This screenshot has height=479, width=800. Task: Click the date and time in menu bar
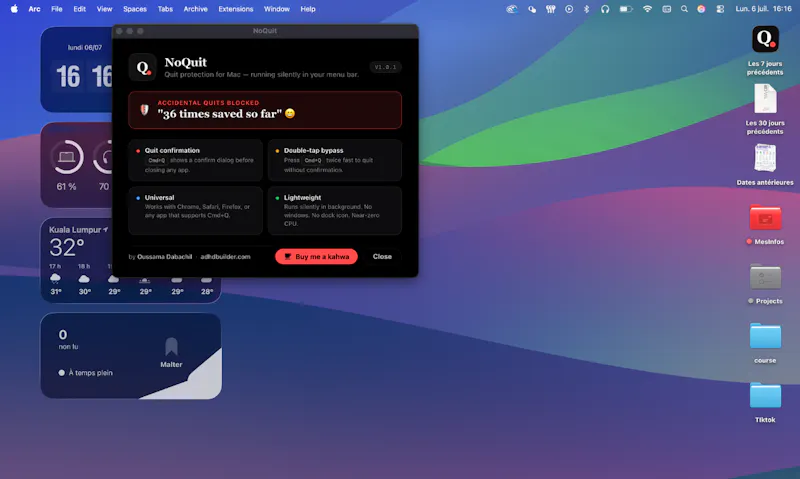[763, 9]
